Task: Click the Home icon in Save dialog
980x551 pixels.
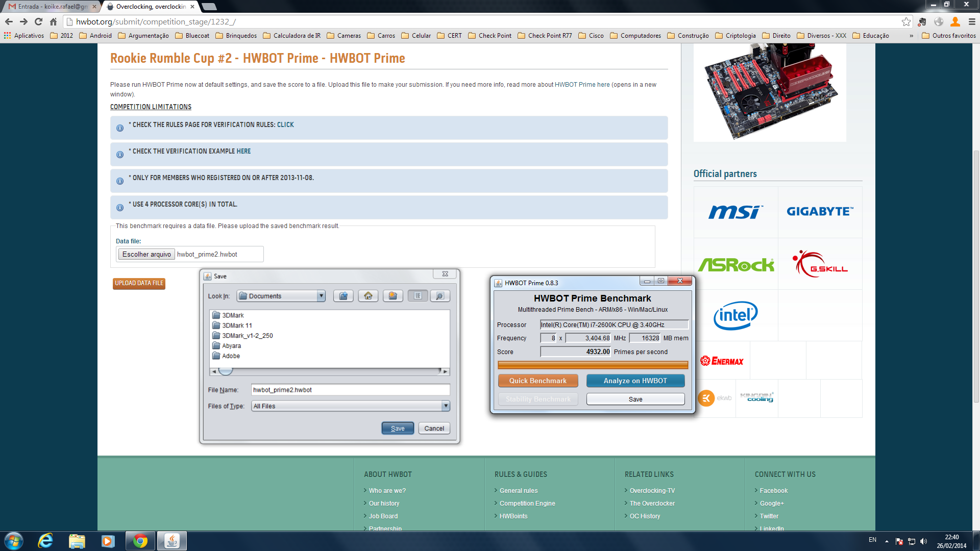Action: click(x=368, y=296)
